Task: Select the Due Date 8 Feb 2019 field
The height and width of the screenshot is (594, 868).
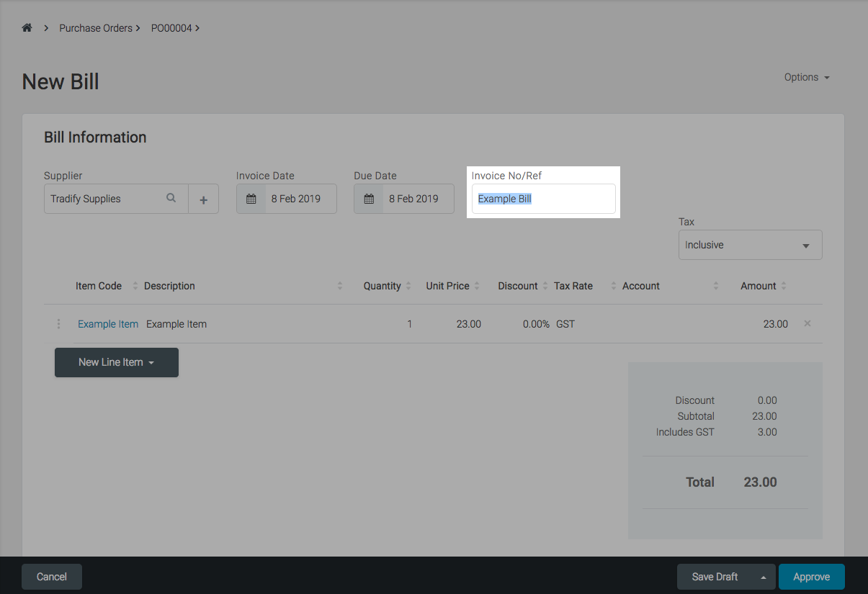Action: (x=418, y=199)
